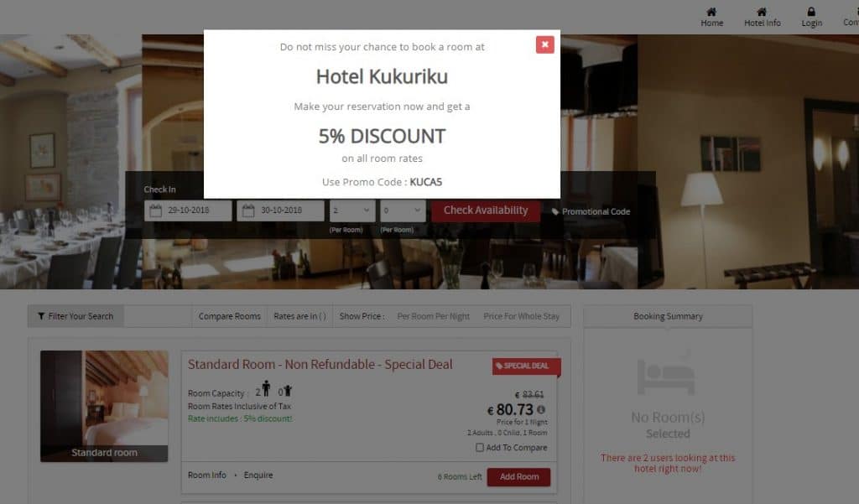Close the discount promo popup

tap(544, 44)
